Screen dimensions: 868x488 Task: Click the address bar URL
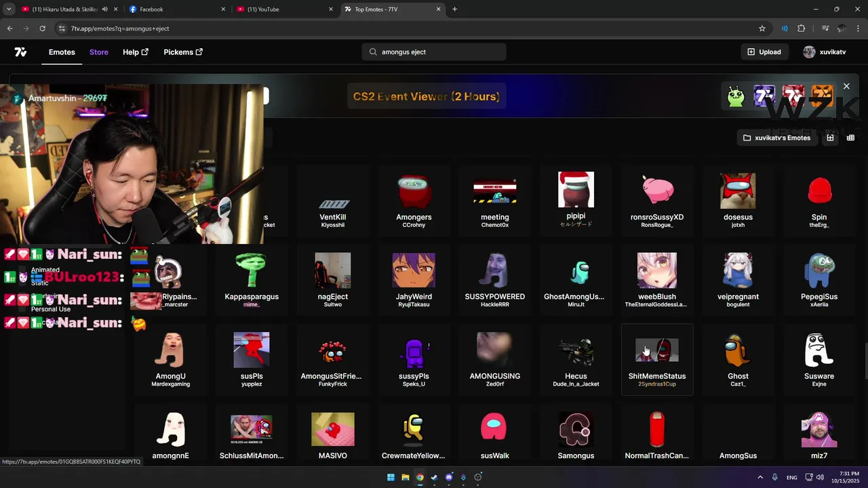[120, 28]
